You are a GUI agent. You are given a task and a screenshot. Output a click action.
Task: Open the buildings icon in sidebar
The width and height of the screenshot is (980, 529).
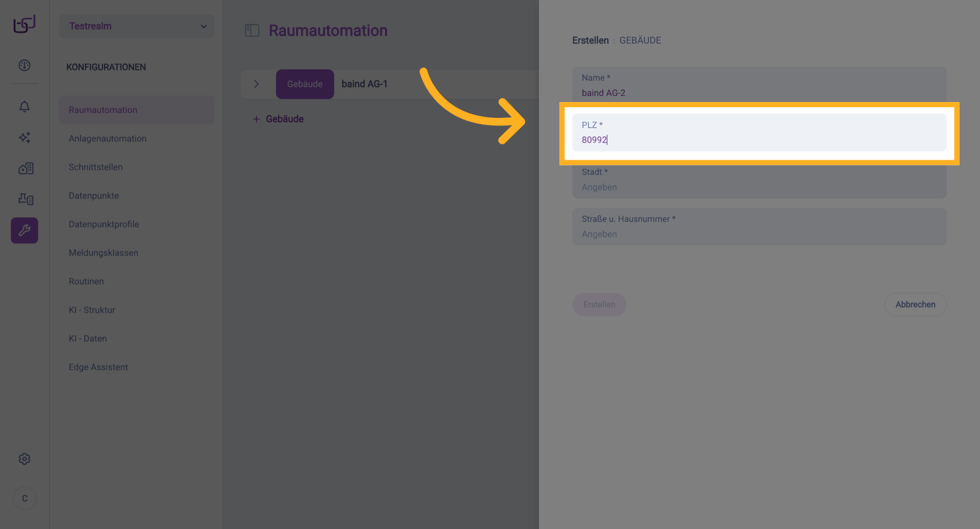tap(26, 168)
